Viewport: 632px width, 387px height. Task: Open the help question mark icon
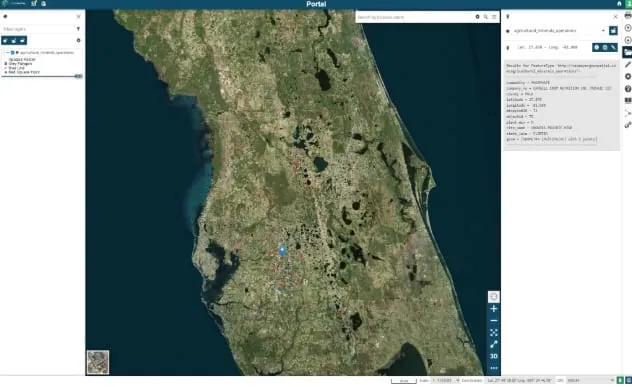(x=628, y=89)
